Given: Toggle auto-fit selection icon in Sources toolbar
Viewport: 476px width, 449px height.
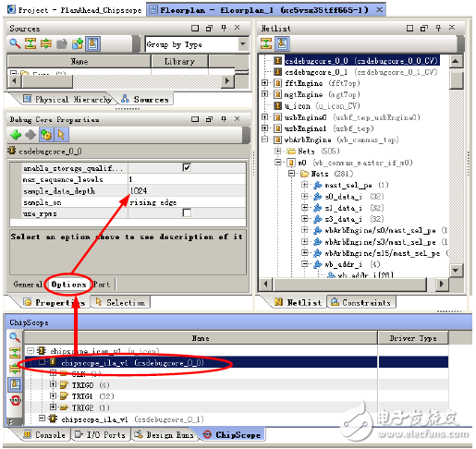Looking at the screenshot, I should (93, 43).
